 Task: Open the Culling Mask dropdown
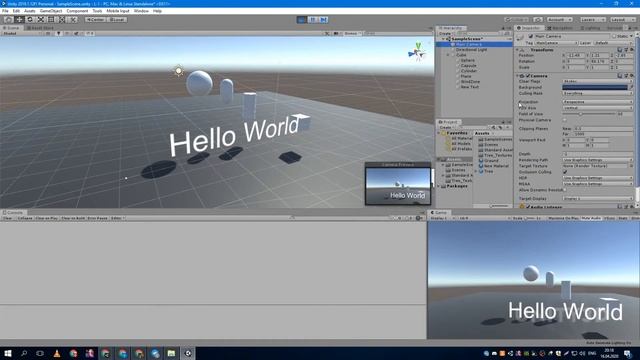pos(598,93)
